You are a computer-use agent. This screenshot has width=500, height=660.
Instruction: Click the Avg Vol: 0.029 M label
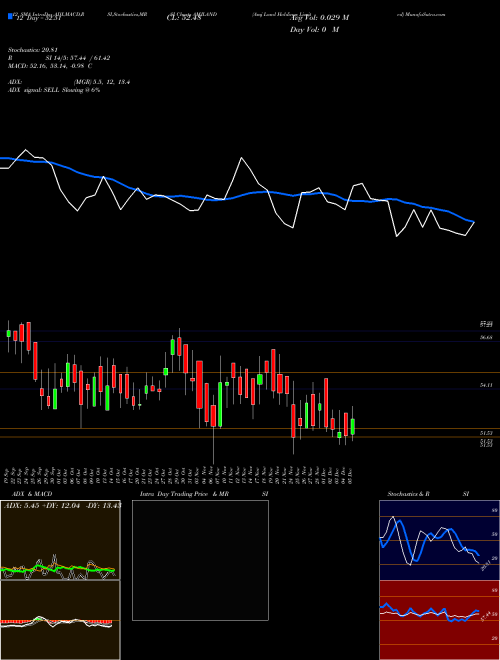[319, 18]
